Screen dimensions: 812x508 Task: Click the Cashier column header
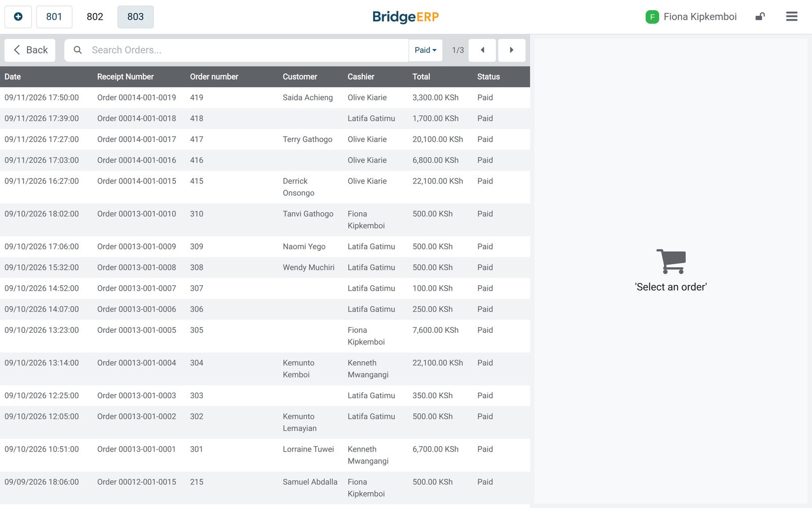coord(361,77)
